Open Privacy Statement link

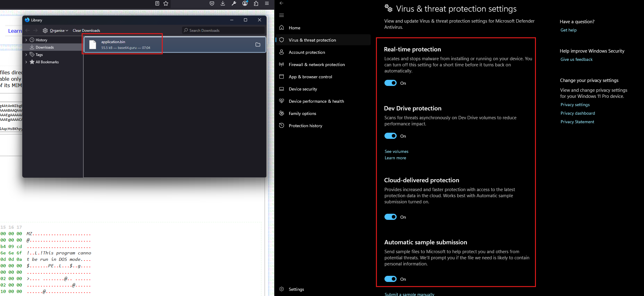[577, 122]
